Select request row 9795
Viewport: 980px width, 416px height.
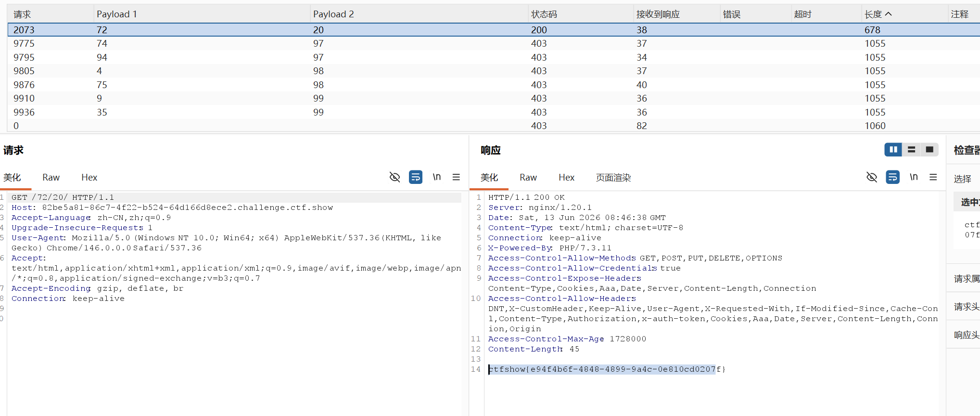[494, 57]
